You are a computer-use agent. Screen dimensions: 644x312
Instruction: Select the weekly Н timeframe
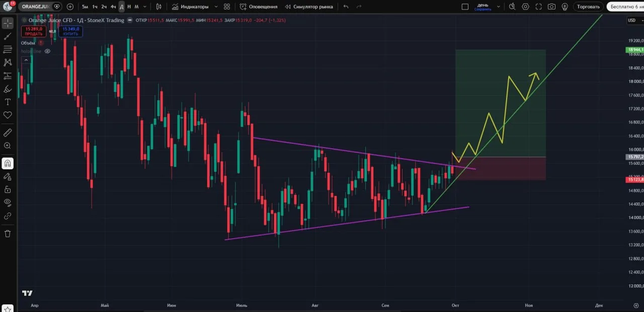click(129, 7)
